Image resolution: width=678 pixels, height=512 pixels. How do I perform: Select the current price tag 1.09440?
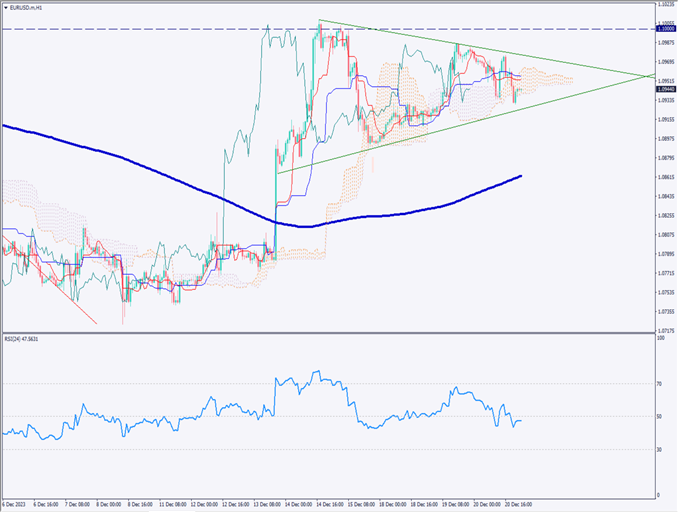tap(665, 89)
